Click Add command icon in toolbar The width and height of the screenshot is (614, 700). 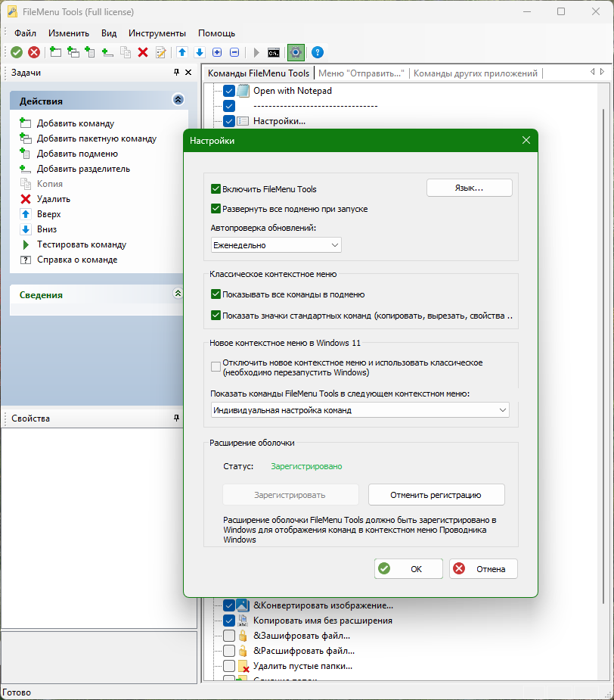coord(55,52)
